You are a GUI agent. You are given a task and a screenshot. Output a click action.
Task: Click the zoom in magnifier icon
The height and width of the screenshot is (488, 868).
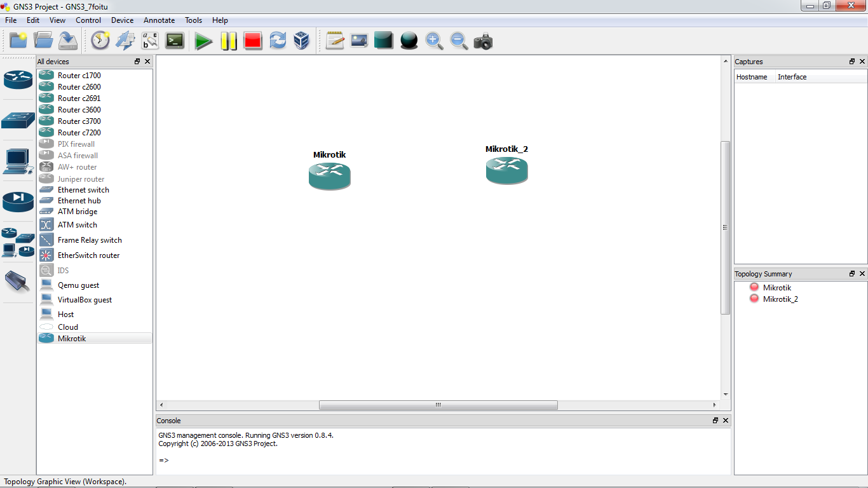point(434,41)
